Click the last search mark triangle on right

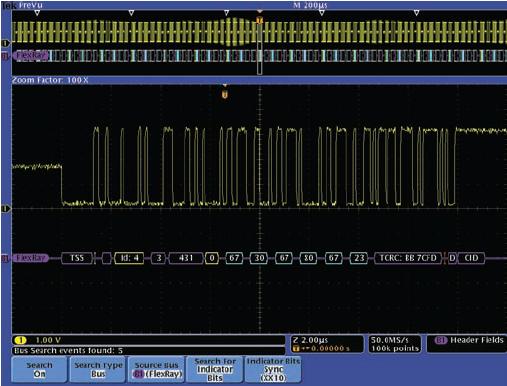(x=416, y=13)
